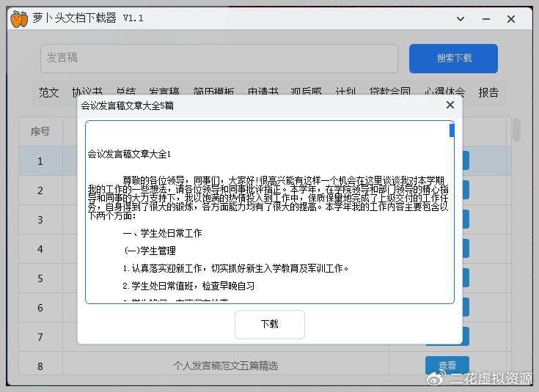Click the carrot app icon in title bar
Viewport: 539px width, 392px height.
(18, 18)
